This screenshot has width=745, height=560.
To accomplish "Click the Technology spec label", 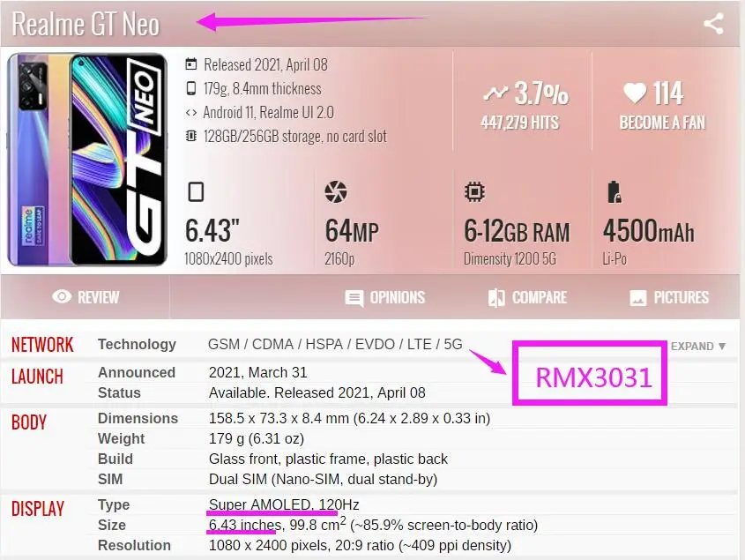I will coord(137,344).
